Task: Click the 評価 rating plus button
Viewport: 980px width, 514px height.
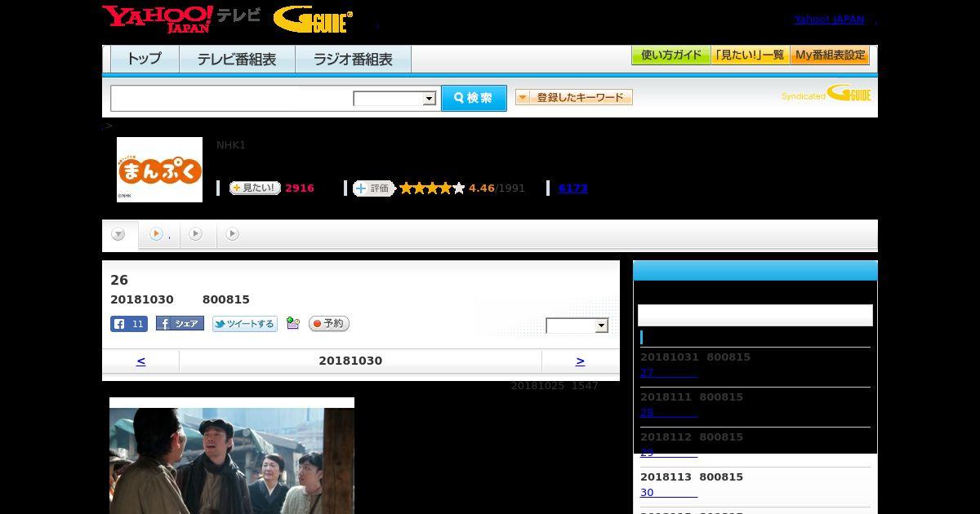Action: tap(374, 188)
